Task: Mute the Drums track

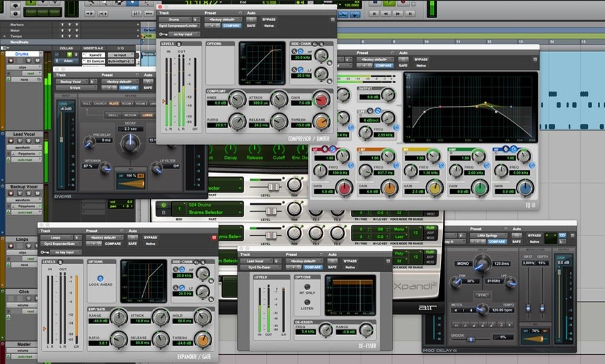Action: [x=38, y=60]
